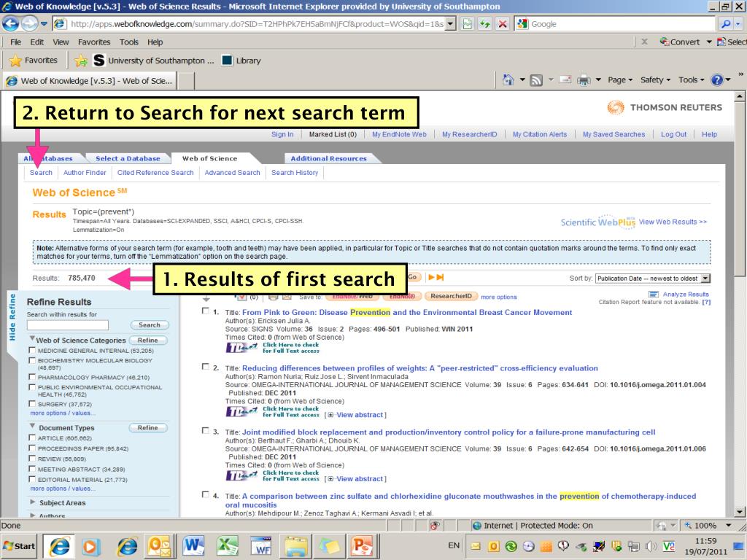747x560 pixels.
Task: Click the browser Back arrow button
Action: pyautogui.click(x=10, y=23)
